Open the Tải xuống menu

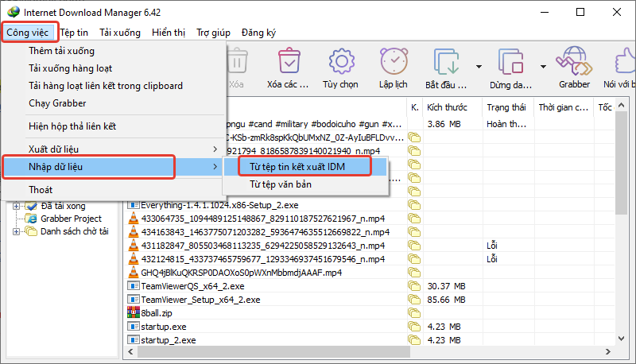point(120,33)
